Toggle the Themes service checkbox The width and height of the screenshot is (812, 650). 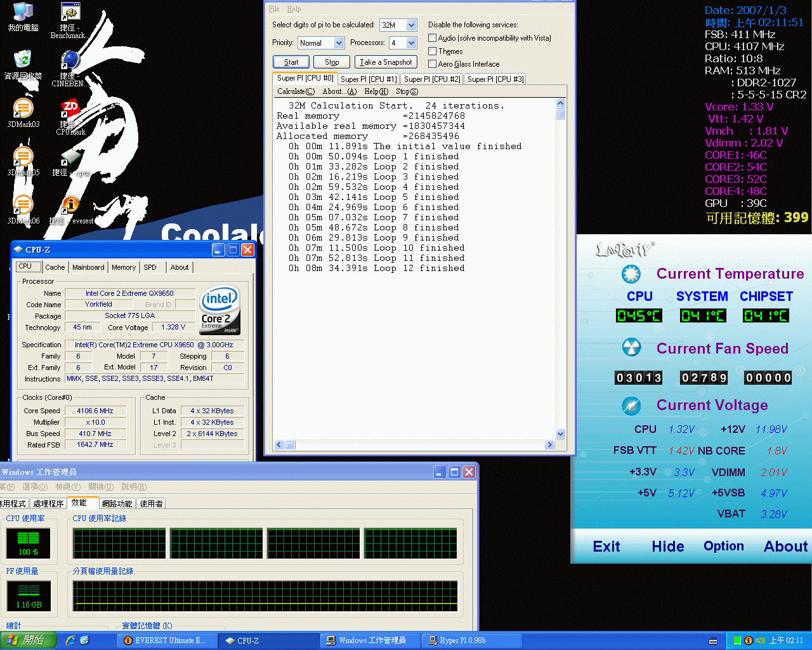pyautogui.click(x=432, y=51)
